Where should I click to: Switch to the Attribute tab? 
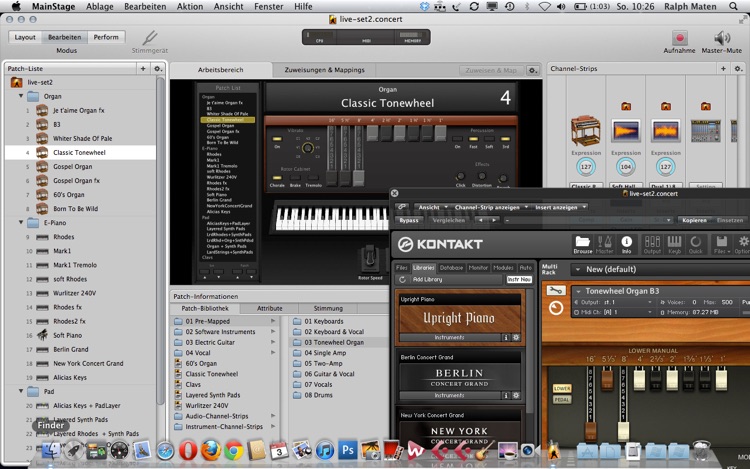tap(270, 308)
